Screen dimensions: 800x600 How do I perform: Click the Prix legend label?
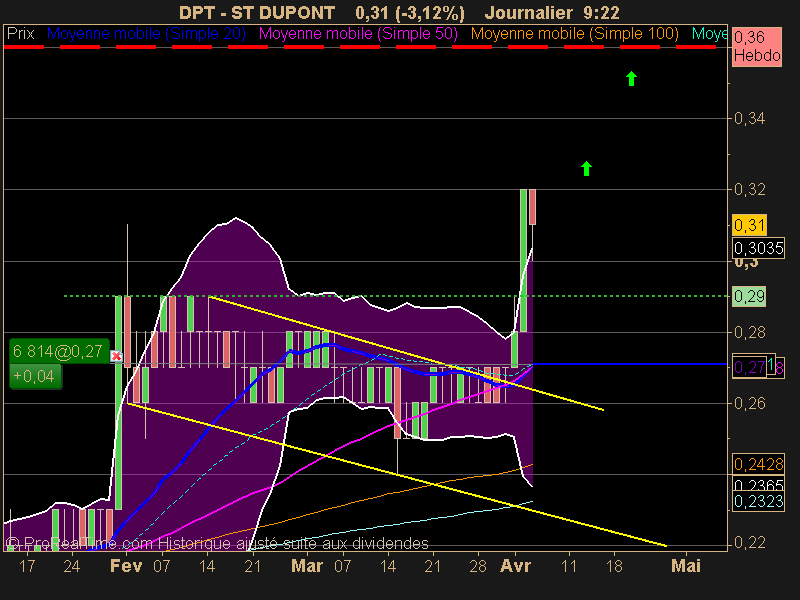[20, 34]
